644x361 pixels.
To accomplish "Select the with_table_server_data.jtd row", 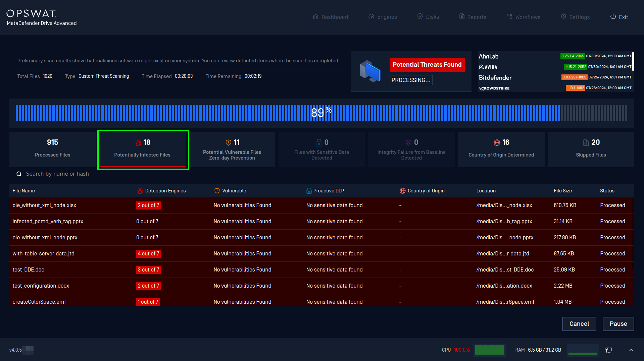I will pos(321,254).
